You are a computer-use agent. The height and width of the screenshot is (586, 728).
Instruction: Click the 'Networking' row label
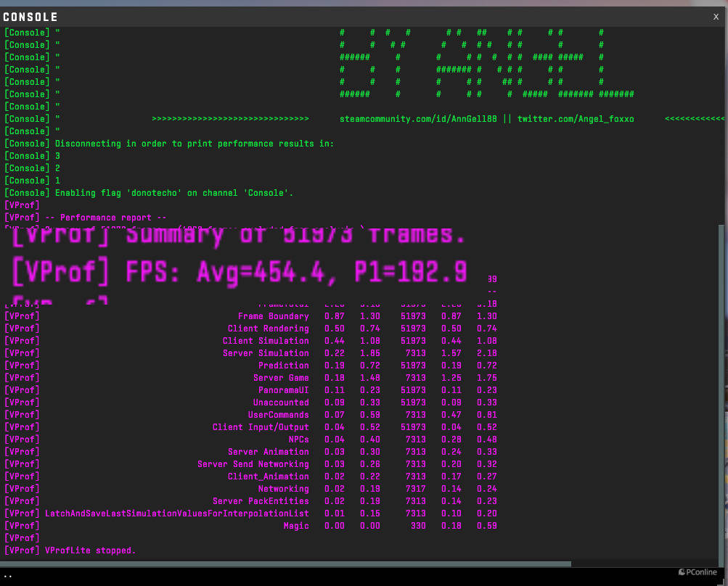284,489
